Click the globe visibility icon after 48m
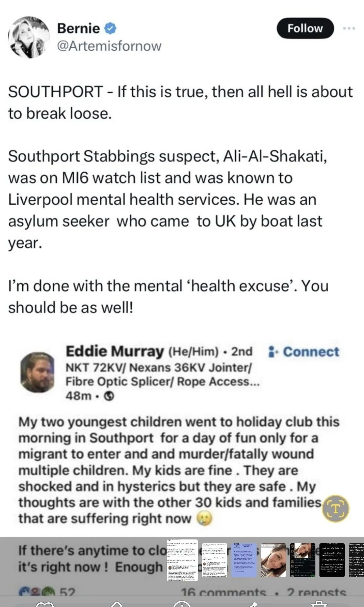This screenshot has height=607, width=364. [108, 396]
